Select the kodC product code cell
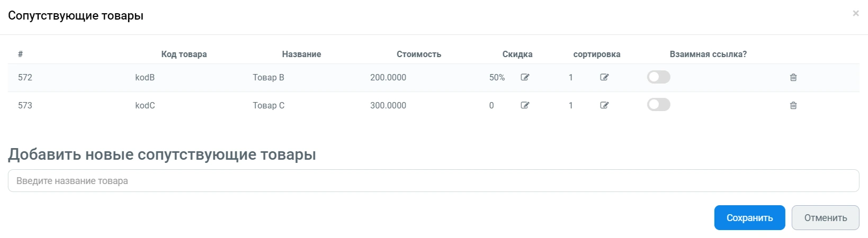This screenshot has width=868, height=238. click(145, 106)
